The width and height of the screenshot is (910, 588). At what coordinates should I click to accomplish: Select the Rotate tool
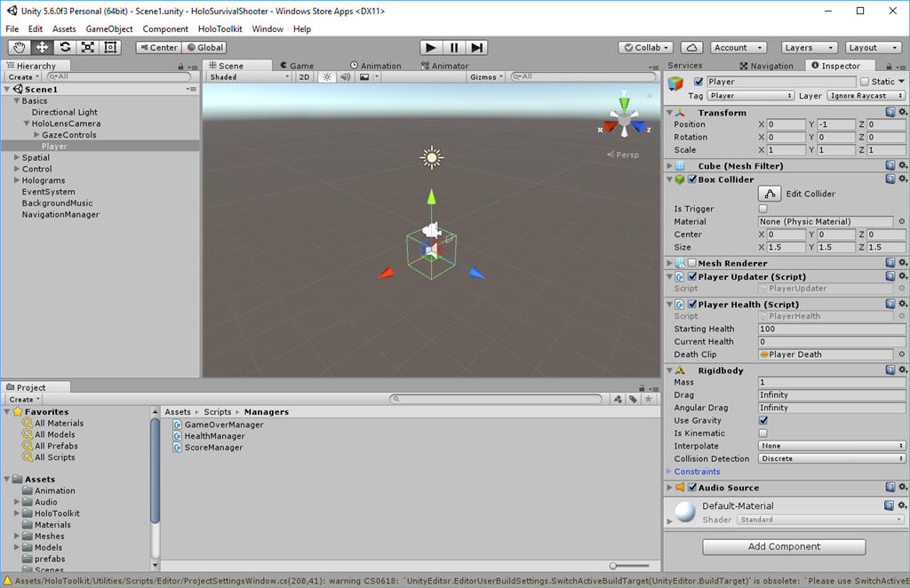65,48
